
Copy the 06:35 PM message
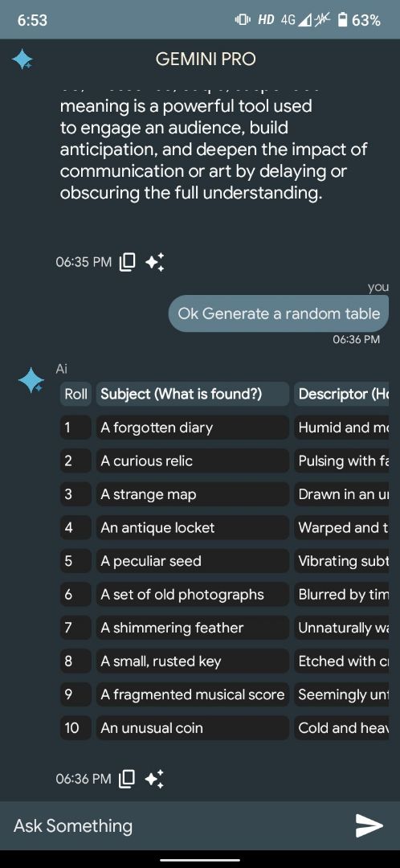[x=128, y=262]
